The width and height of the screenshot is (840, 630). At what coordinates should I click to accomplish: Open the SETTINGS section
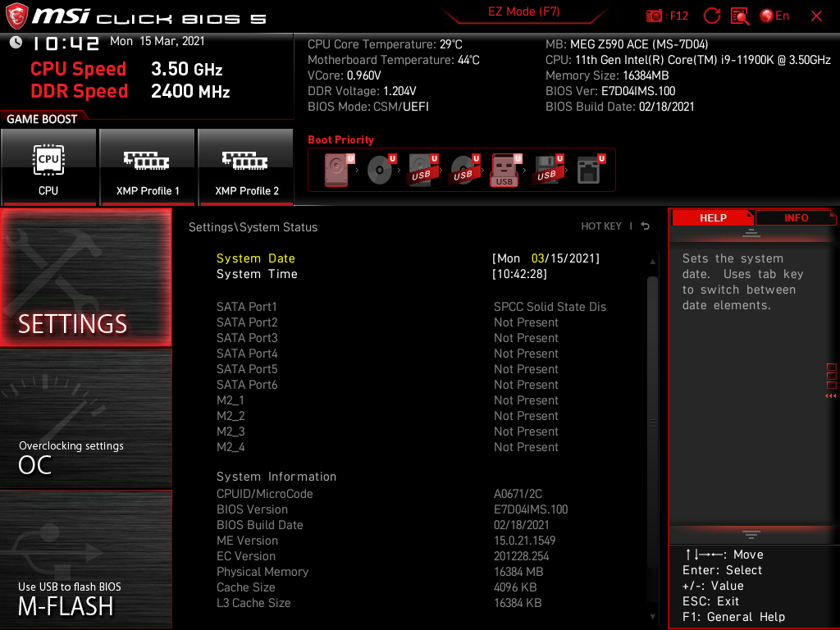click(85, 277)
